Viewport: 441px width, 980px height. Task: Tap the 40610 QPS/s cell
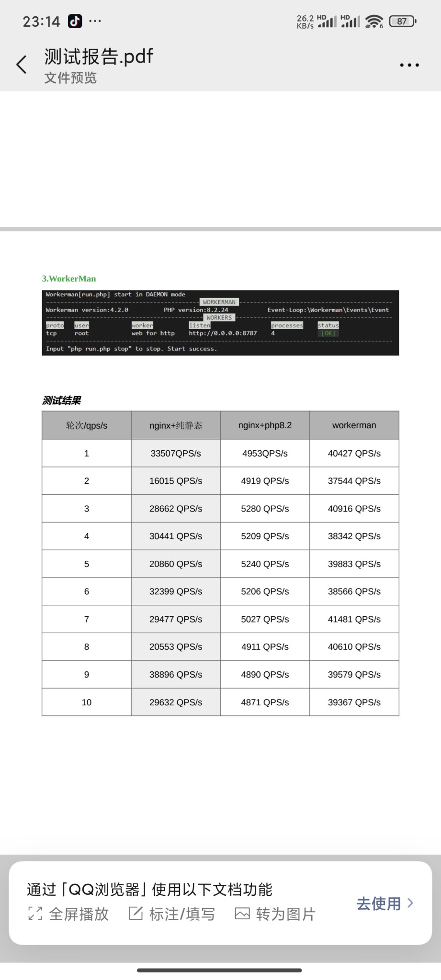[x=354, y=647]
